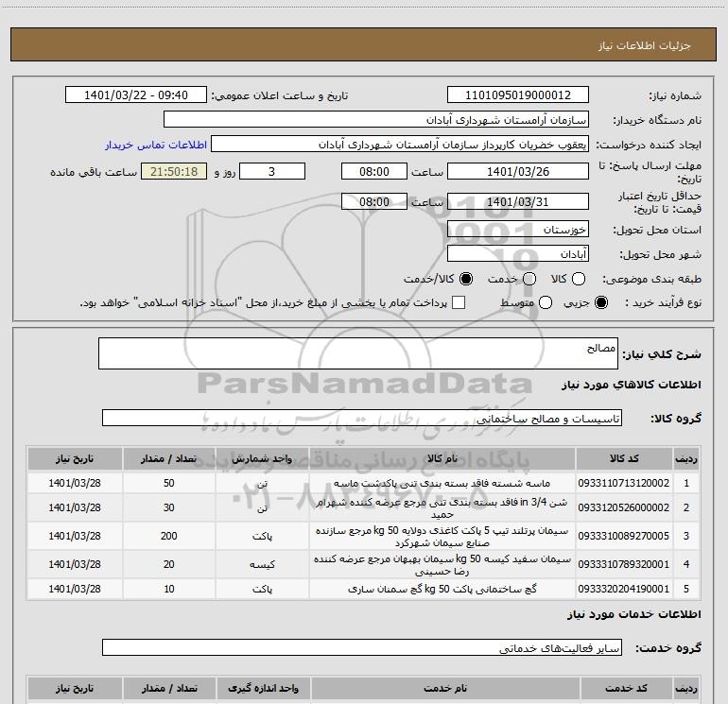Click goods table column header نام کالا
728x704 pixels.
pyautogui.click(x=442, y=458)
